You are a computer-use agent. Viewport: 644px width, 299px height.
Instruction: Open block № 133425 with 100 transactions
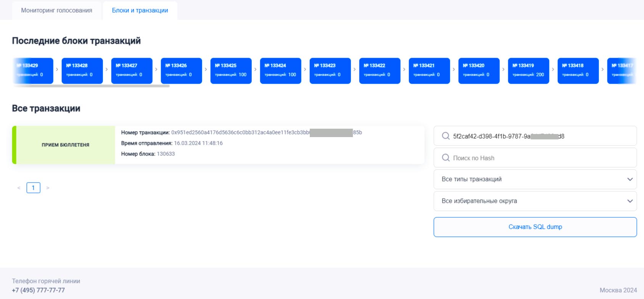(231, 71)
